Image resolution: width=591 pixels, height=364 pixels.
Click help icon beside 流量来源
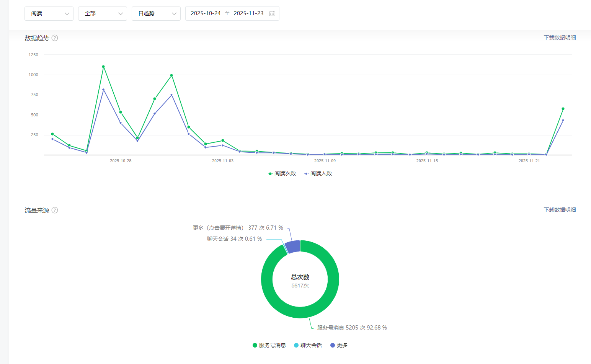coord(55,210)
